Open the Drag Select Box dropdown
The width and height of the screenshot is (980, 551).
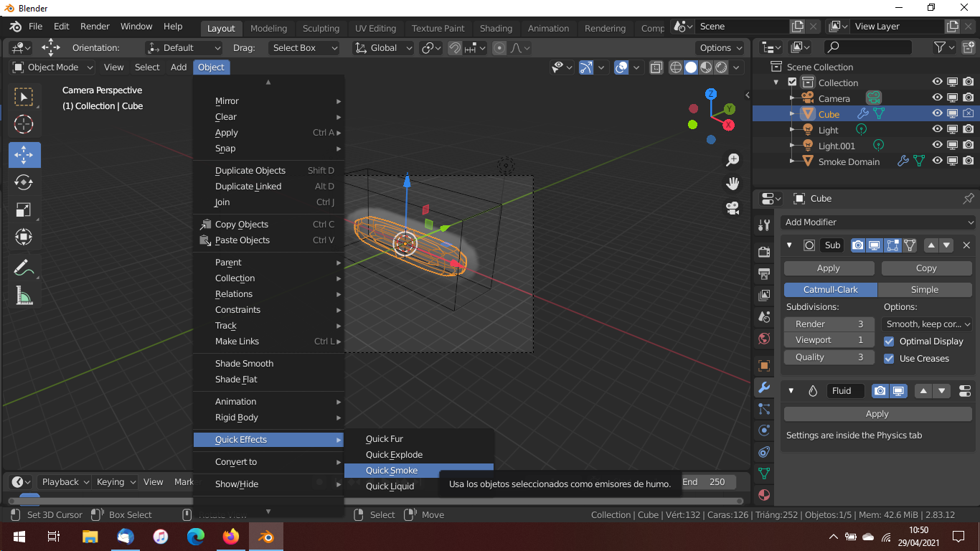coord(303,48)
